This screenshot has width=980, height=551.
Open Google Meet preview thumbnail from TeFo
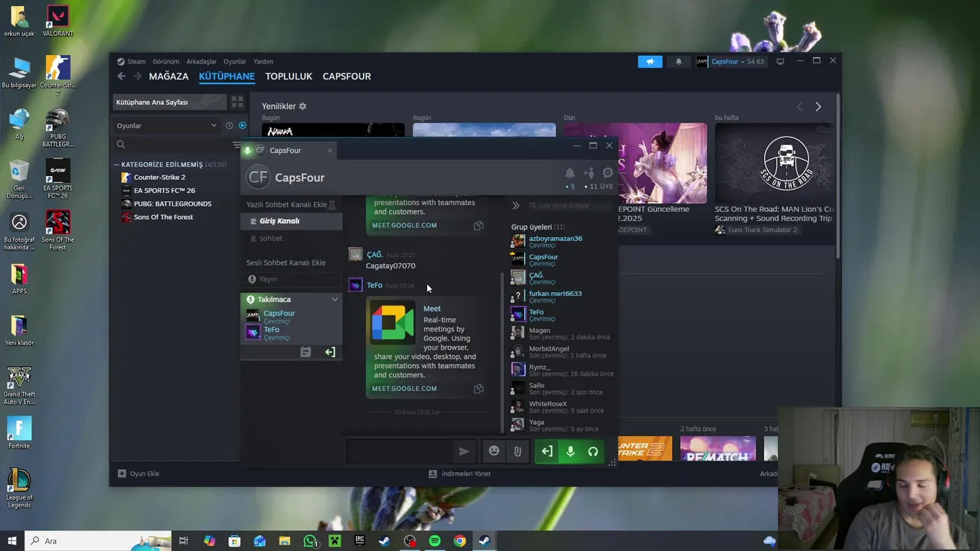pyautogui.click(x=393, y=322)
